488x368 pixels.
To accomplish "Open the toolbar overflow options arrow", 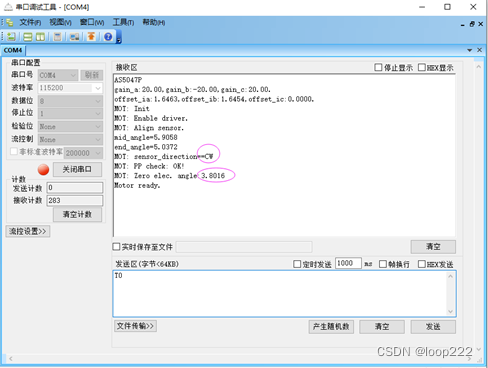I will point(119,41).
